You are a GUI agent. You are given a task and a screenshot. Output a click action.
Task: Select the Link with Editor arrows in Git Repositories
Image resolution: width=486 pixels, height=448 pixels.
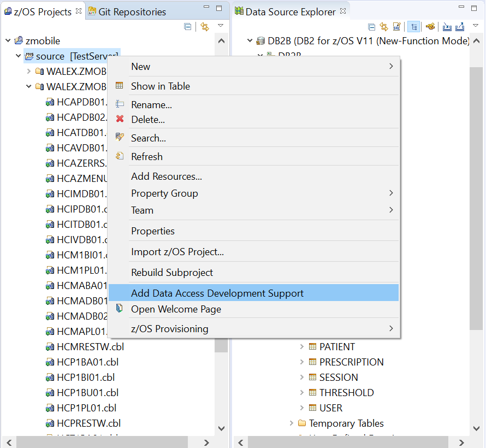(204, 26)
